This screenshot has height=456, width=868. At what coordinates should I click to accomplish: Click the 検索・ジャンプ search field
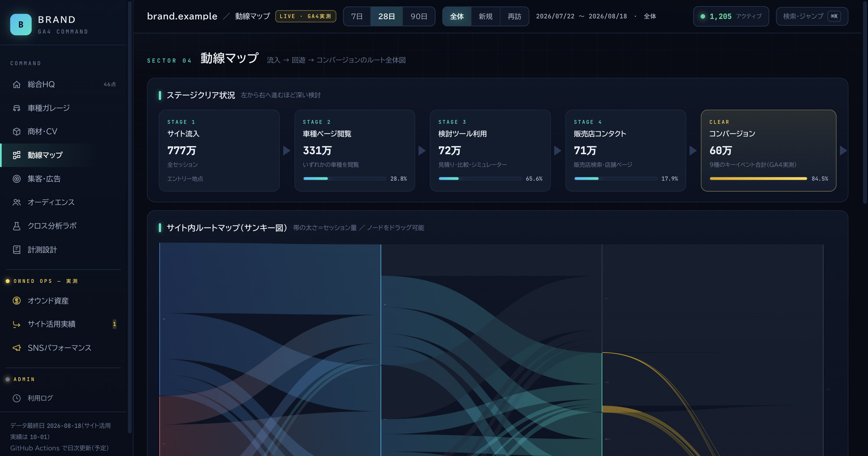pyautogui.click(x=812, y=16)
